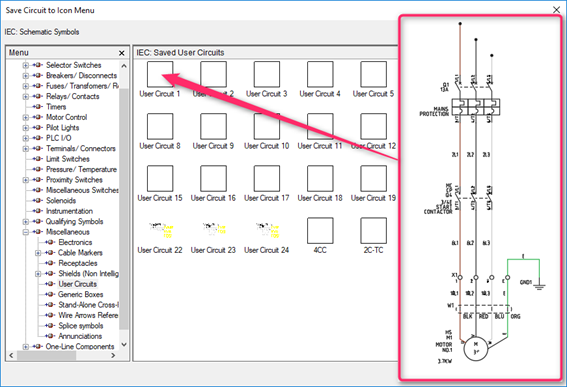
Task: Open the Generic Boxes menu entry
Action: click(x=81, y=295)
